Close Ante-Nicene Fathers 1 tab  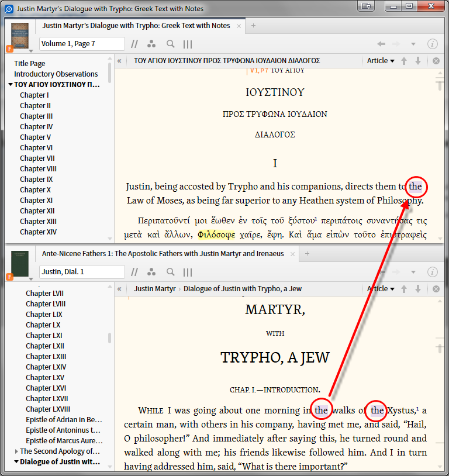[292, 254]
